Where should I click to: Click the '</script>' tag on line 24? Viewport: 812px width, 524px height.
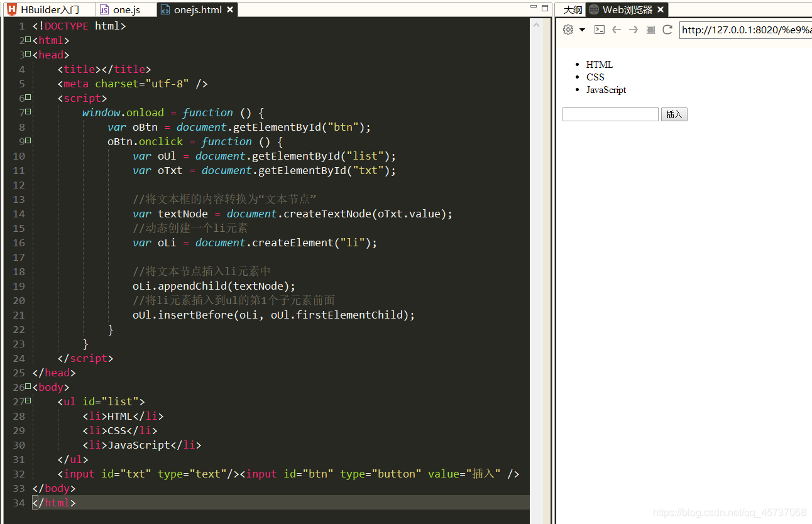coord(85,358)
